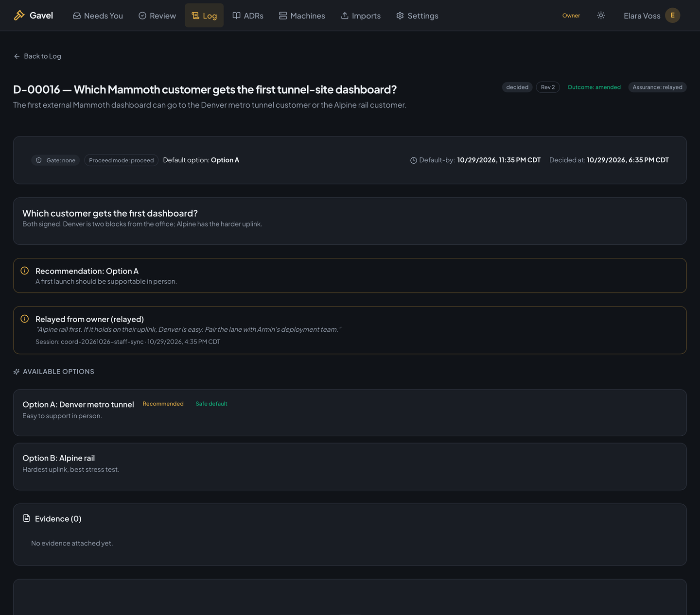700x615 pixels.
Task: Click the Evidence document icon
Action: coord(27,518)
